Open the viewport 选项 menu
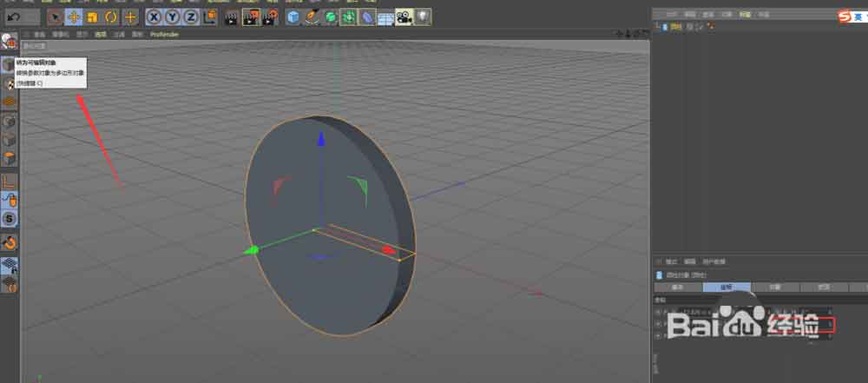The image size is (868, 383). (100, 35)
